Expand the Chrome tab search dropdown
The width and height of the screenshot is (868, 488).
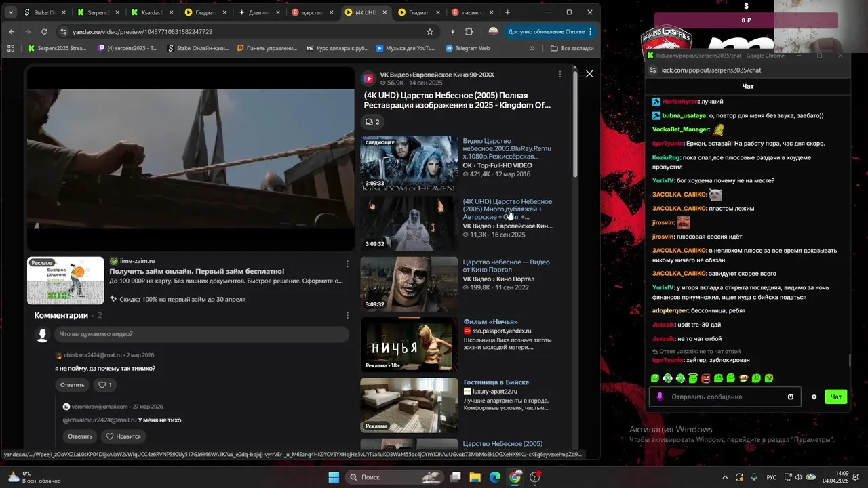(10, 12)
